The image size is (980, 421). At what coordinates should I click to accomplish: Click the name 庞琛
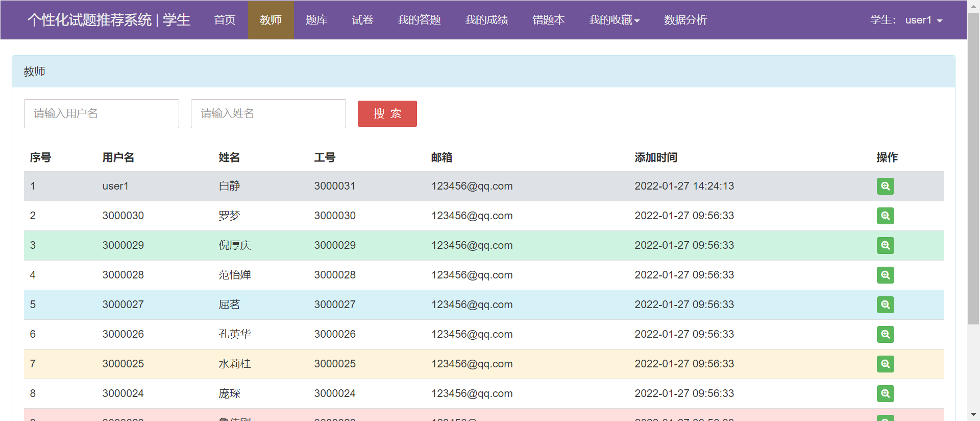[229, 393]
